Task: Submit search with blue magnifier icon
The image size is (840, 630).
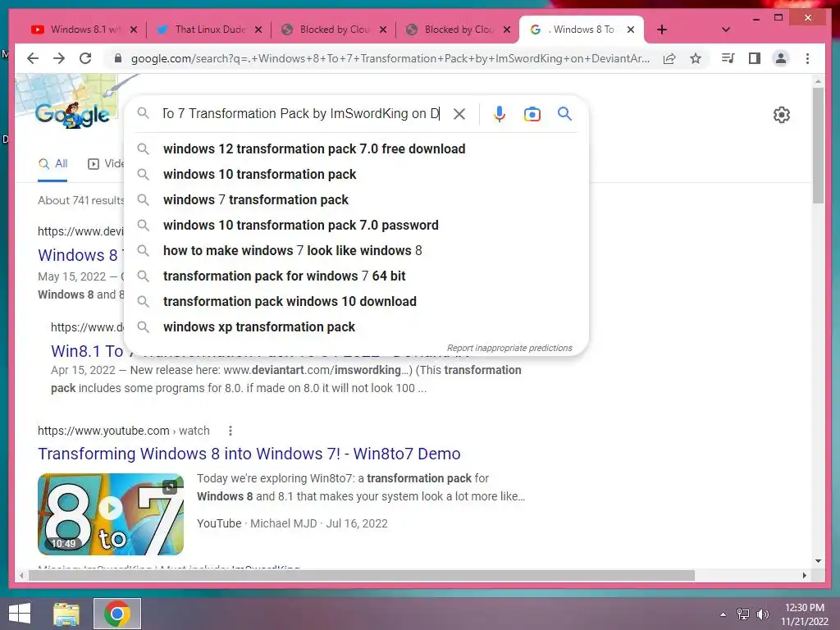Action: tap(564, 113)
